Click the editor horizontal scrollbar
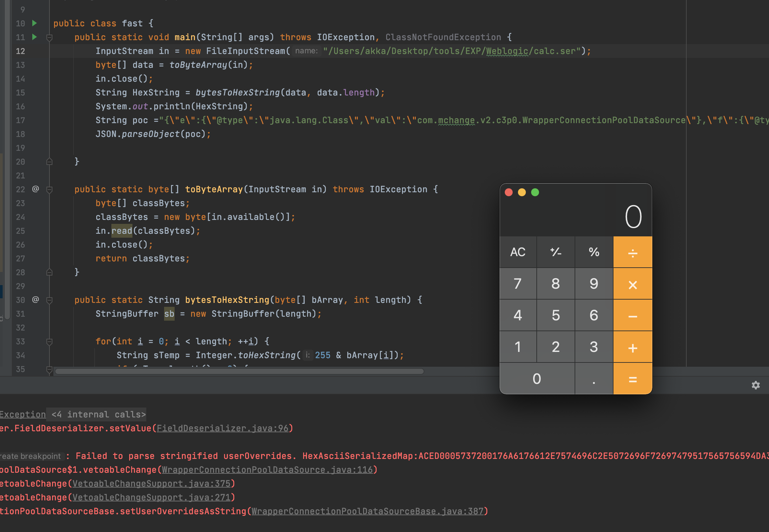Image resolution: width=769 pixels, height=532 pixels. pyautogui.click(x=240, y=371)
